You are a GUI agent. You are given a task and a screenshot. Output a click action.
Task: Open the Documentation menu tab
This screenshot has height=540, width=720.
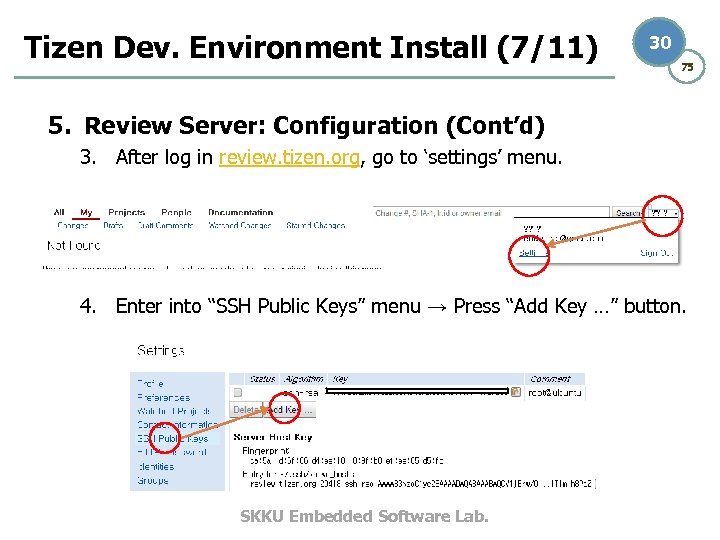pos(240,212)
